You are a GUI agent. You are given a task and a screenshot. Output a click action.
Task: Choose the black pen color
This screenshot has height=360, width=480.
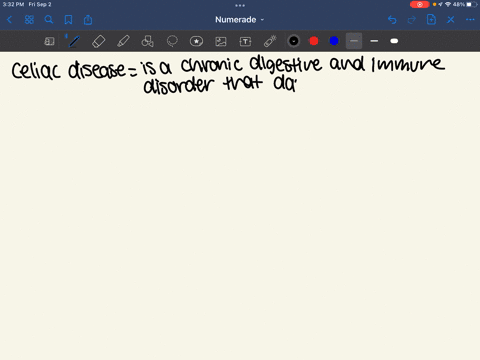(294, 41)
